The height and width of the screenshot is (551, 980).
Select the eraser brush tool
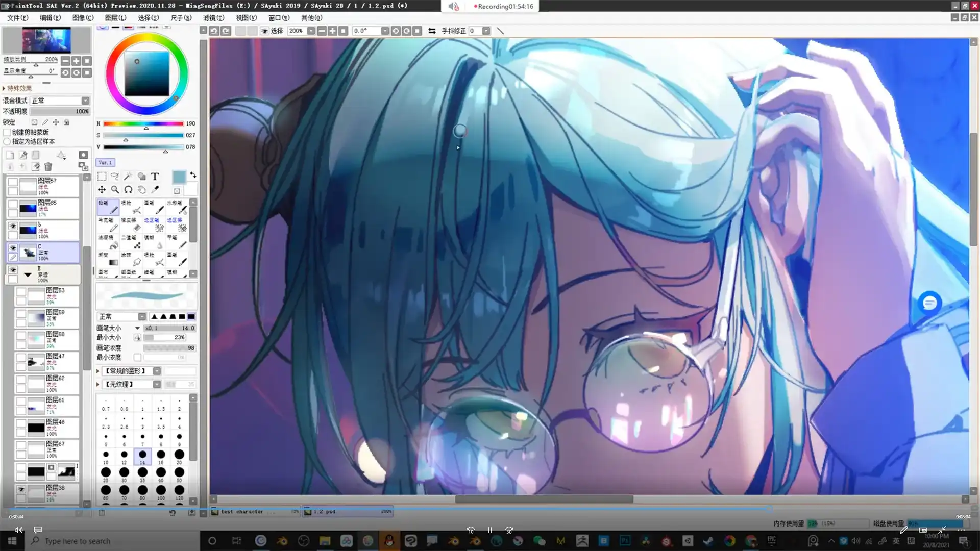click(x=131, y=224)
